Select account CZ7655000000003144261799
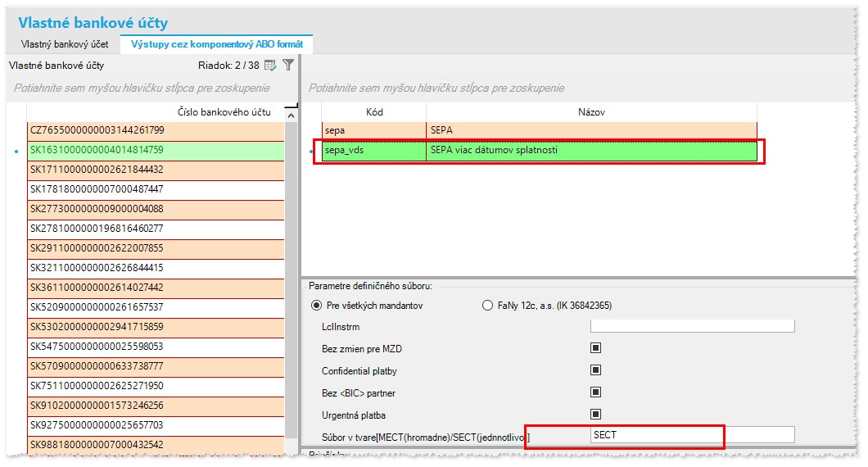868x467 pixels. [156, 131]
